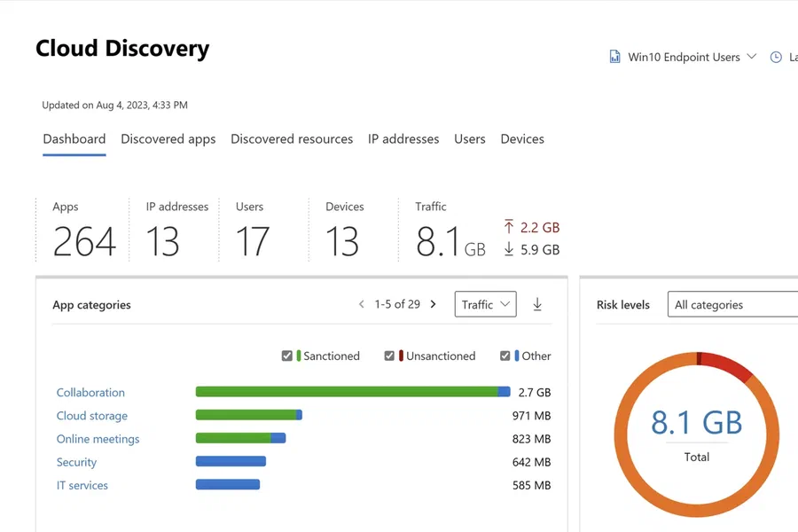Screen dimensions: 798x532
Task: Click the Apps count 264
Action: click(84, 241)
